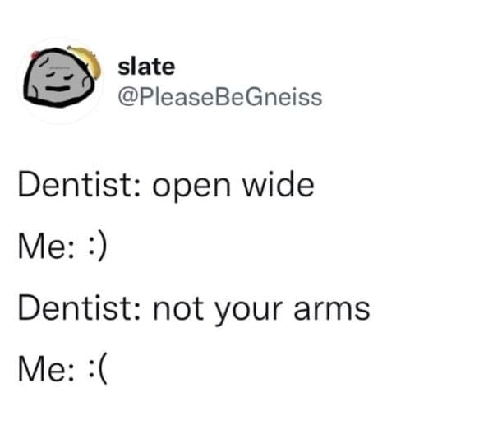
Task: Click the first "Me:" label
Action: click(x=47, y=247)
